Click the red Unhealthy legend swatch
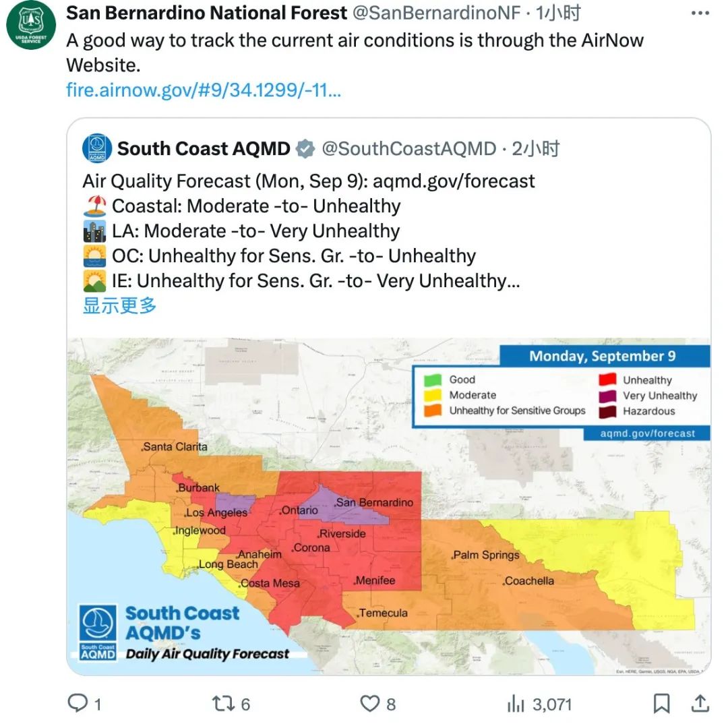Image resolution: width=728 pixels, height=724 pixels. tap(607, 380)
